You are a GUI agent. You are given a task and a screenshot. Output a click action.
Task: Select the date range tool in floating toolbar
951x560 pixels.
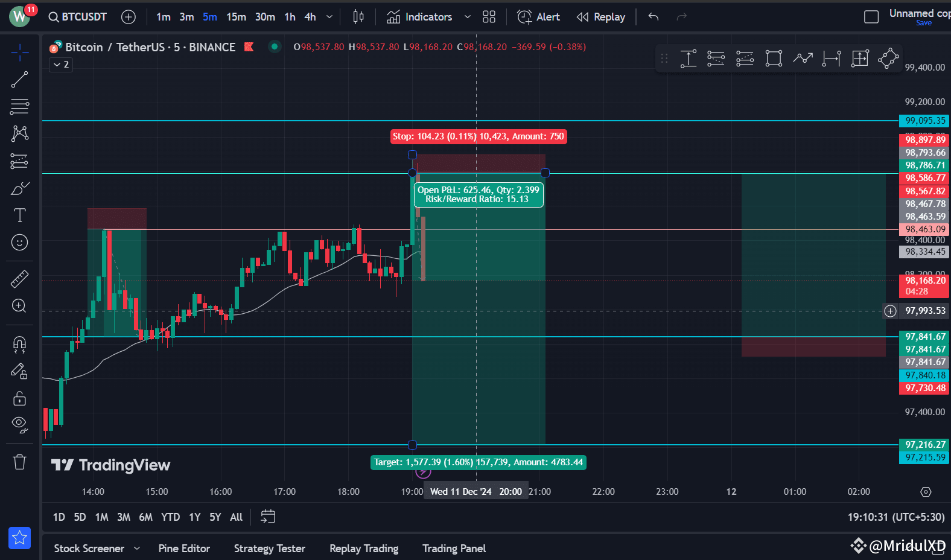tap(832, 59)
